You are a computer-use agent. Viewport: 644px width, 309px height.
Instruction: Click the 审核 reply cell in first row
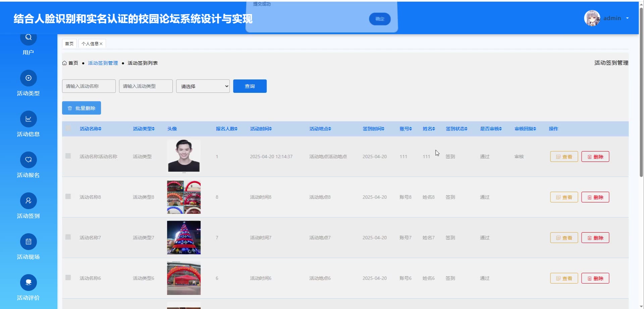coord(519,157)
